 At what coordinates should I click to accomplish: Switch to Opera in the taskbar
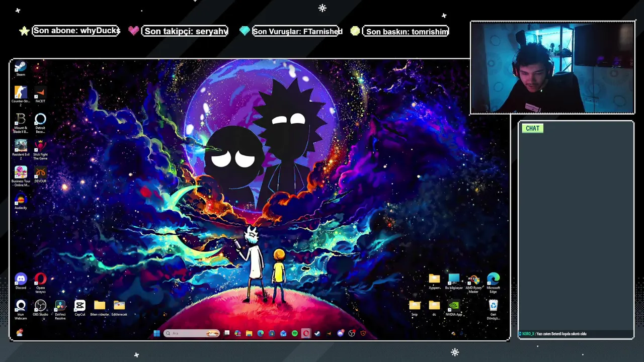[306, 333]
